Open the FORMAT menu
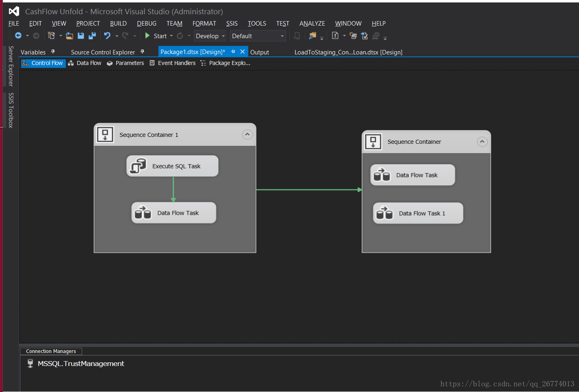 click(x=204, y=24)
